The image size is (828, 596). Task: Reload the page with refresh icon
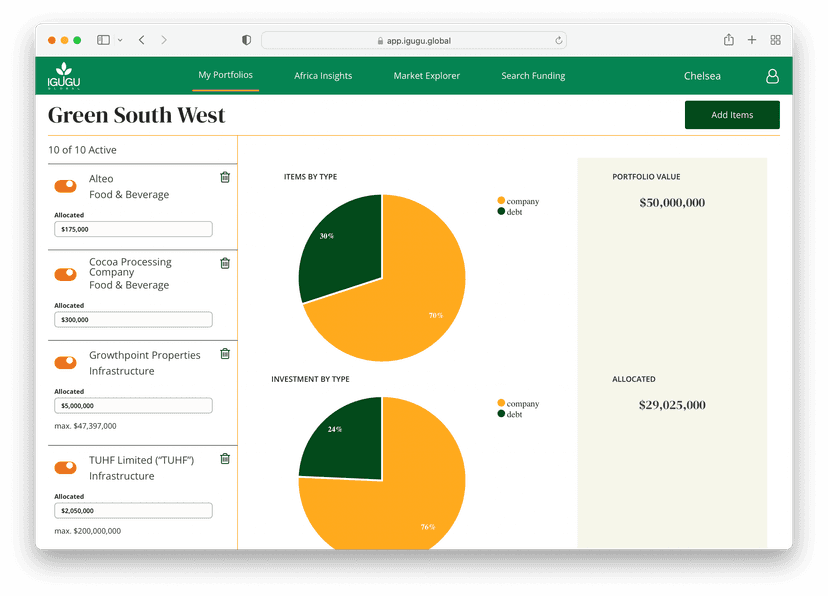(559, 41)
